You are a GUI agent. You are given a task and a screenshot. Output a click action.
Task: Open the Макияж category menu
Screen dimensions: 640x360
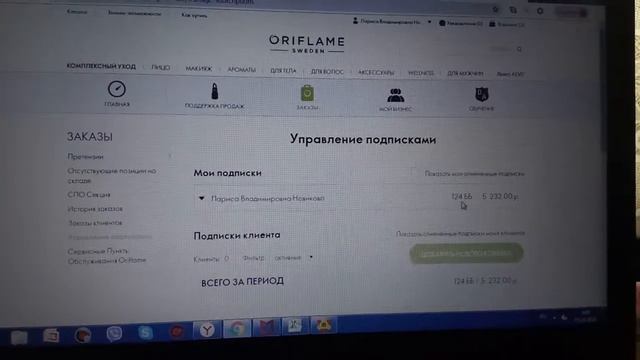click(x=199, y=69)
